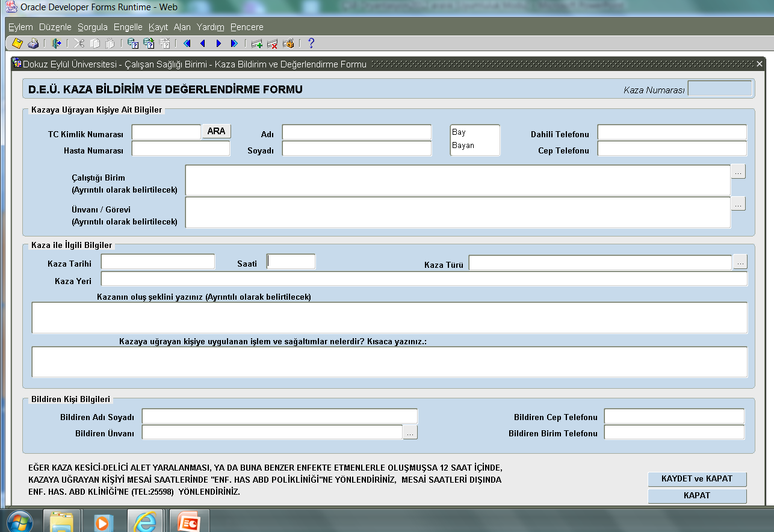Open the Yardım menu

click(211, 27)
